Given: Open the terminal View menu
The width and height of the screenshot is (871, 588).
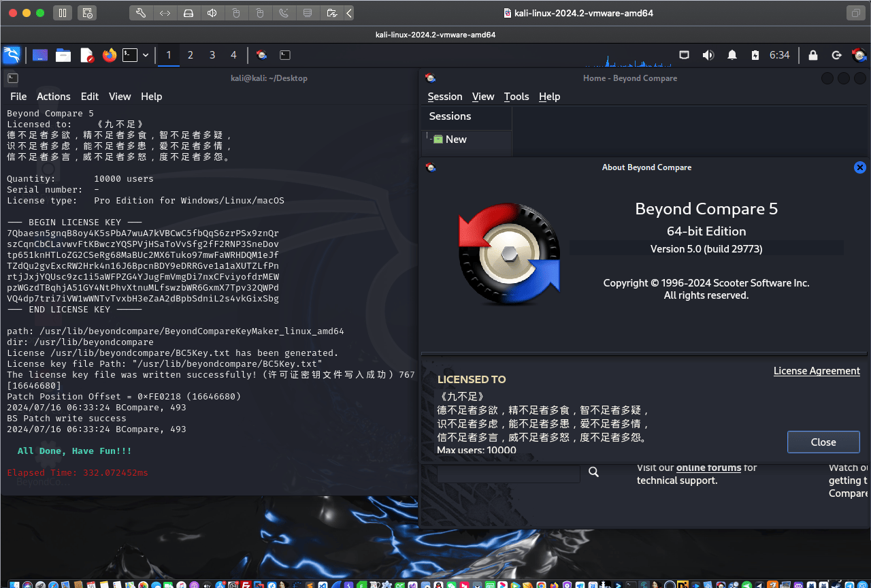Looking at the screenshot, I should [120, 97].
